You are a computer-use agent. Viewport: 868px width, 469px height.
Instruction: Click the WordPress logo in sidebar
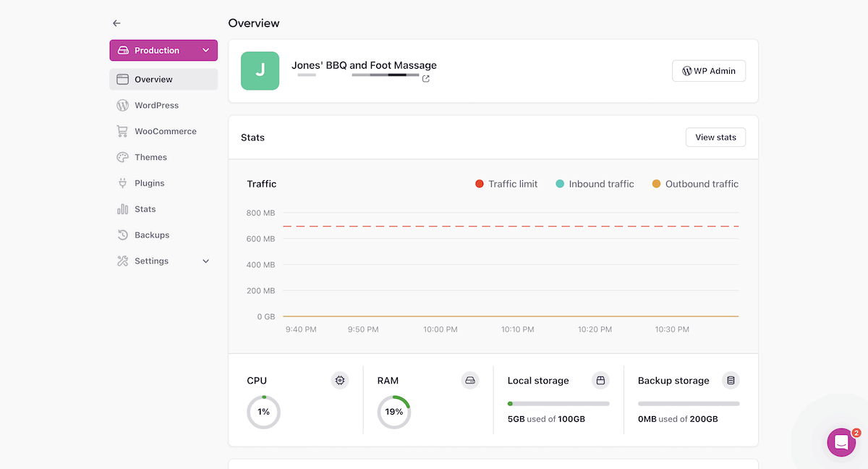pyautogui.click(x=123, y=106)
